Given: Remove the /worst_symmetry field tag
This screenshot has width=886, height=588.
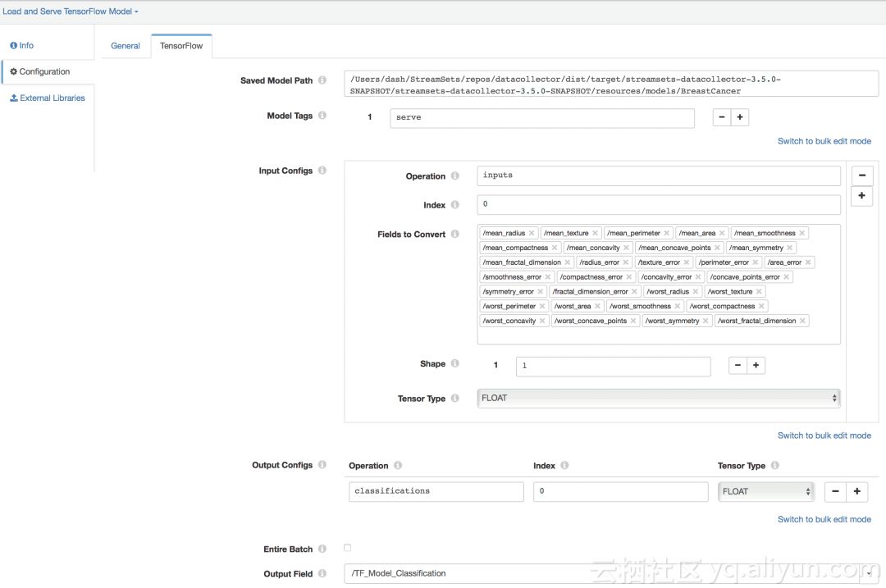Looking at the screenshot, I should [x=706, y=321].
